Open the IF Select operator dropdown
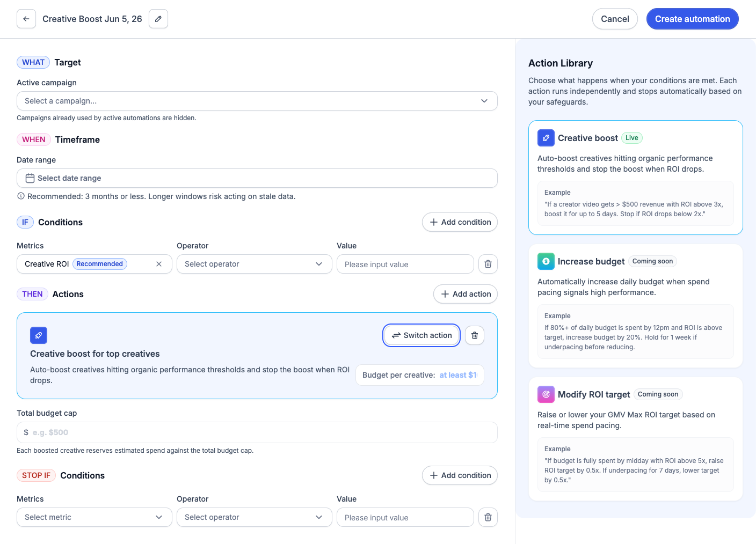This screenshot has height=544, width=756. pos(255,264)
